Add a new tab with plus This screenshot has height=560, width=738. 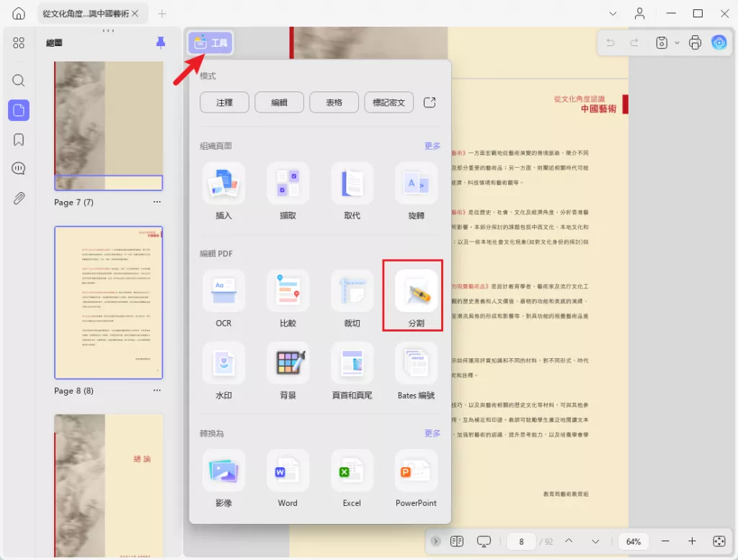pyautogui.click(x=162, y=14)
